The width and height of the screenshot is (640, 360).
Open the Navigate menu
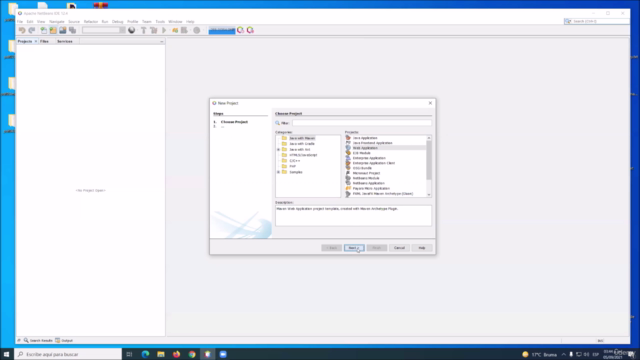coord(57,22)
